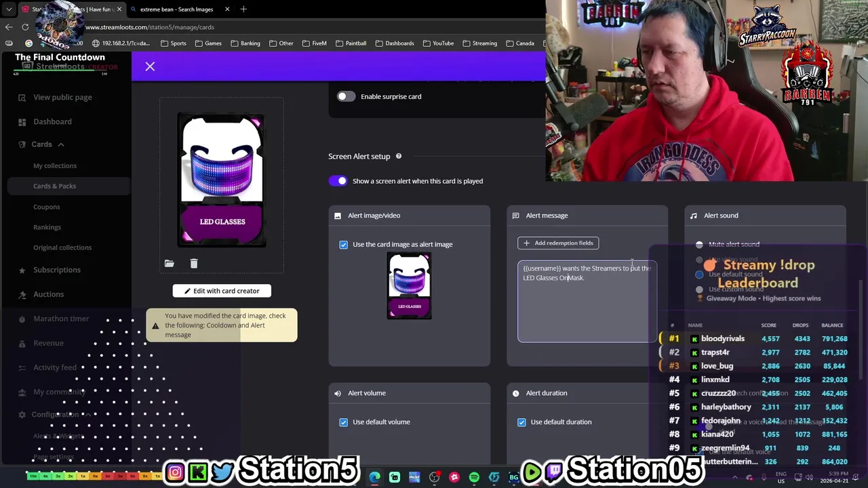This screenshot has width=868, height=488.
Task: Open View public page link
Action: 62,98
